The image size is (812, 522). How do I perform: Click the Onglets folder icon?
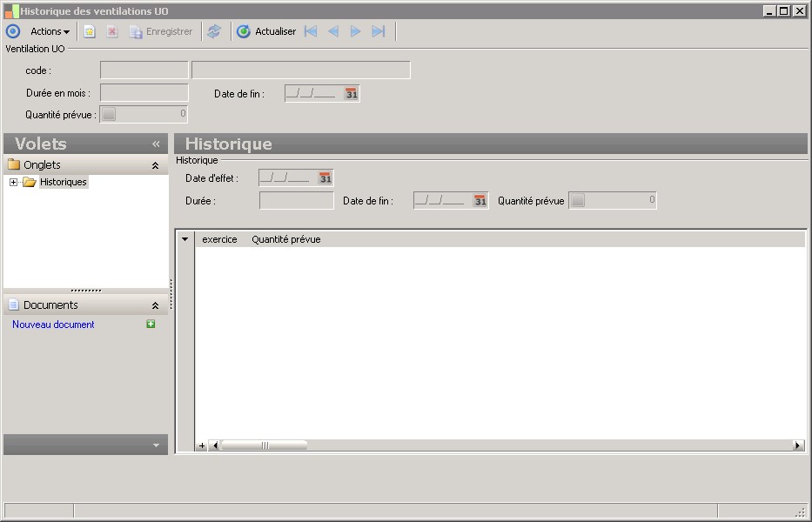[14, 164]
